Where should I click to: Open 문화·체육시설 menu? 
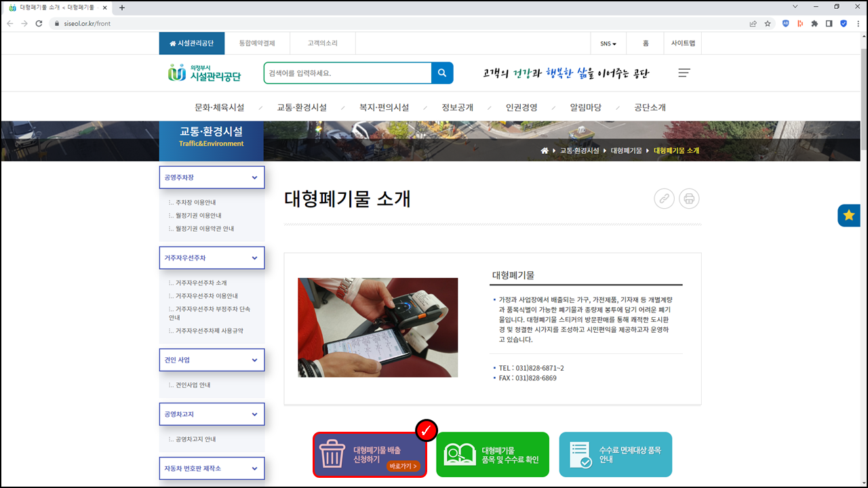(220, 108)
